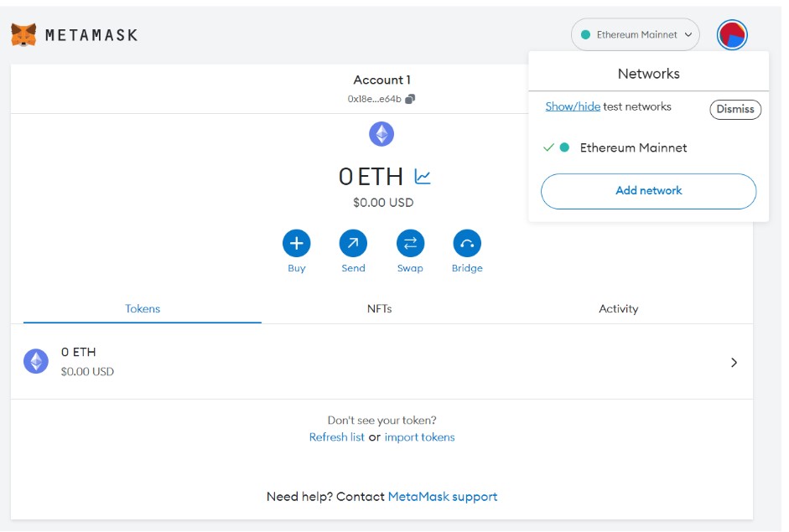Select Ethereum Mainnet in the Networks list
The width and height of the screenshot is (789, 532).
(649, 147)
